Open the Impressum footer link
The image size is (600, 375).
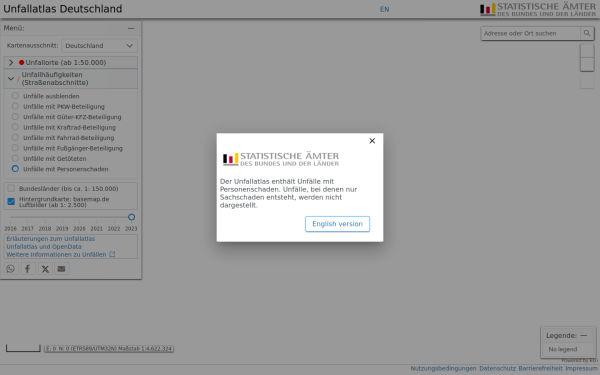pos(581,368)
